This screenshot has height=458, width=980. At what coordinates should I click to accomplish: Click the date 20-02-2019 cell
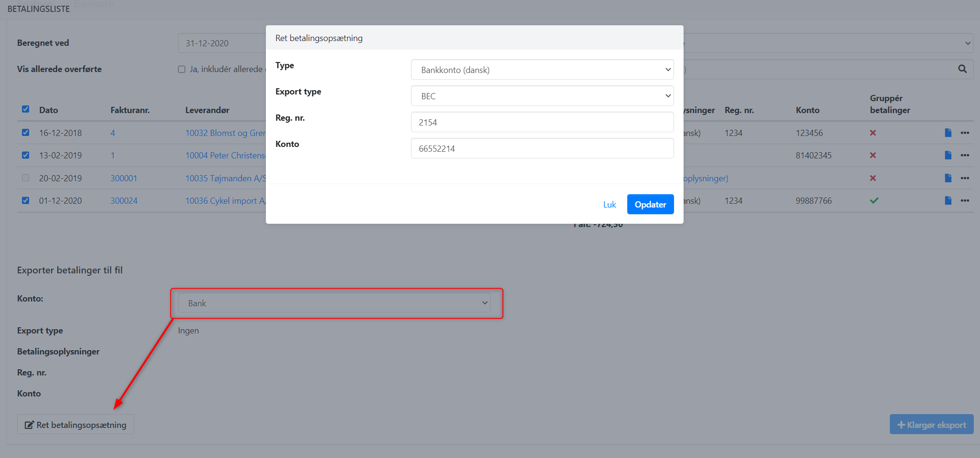tap(60, 178)
